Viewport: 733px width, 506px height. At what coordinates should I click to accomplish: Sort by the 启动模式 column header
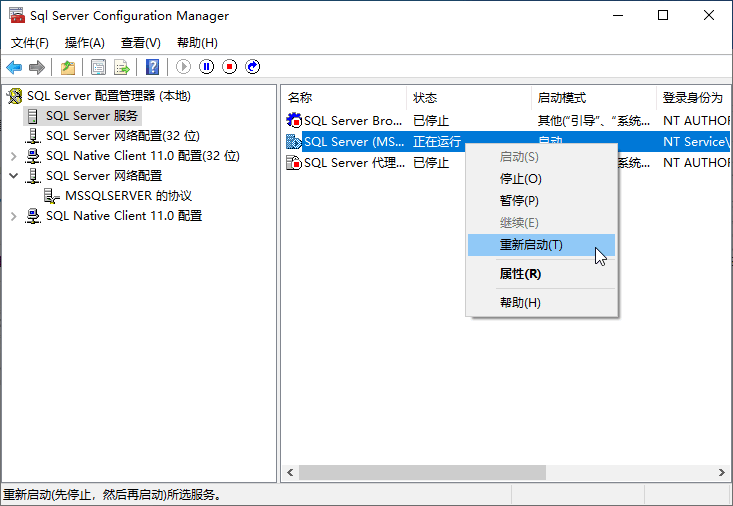point(594,98)
